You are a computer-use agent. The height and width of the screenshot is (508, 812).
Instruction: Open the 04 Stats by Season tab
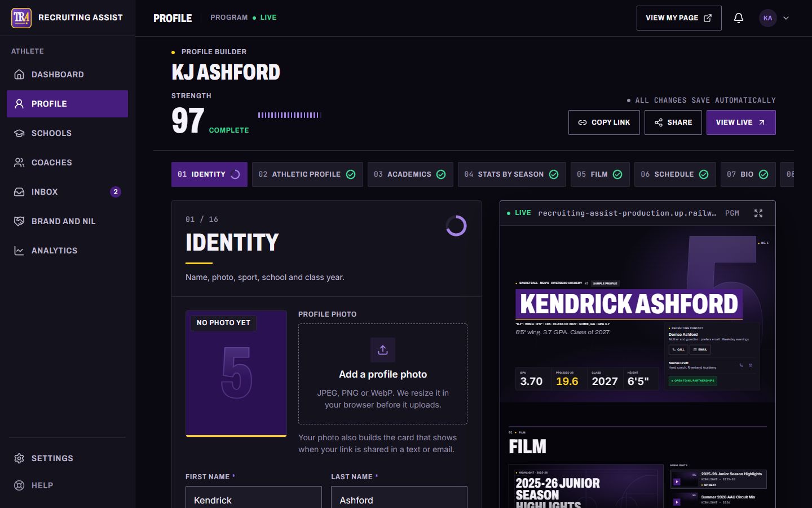[511, 174]
